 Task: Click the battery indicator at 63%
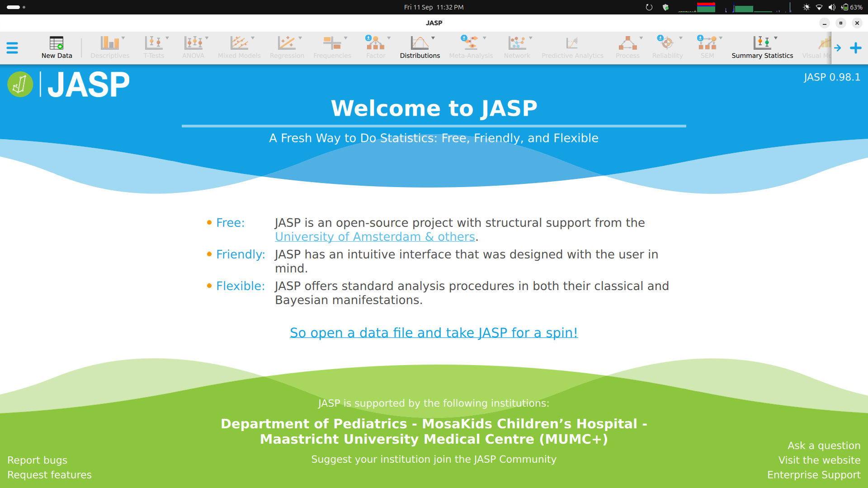[x=852, y=7]
